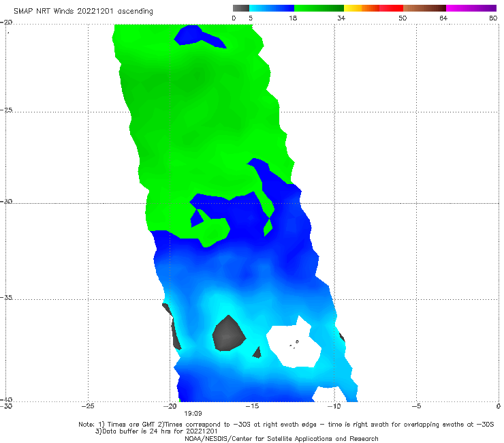Click the large dark gray low-wind patch
Screen dimensions: 504x443
(x=229, y=335)
